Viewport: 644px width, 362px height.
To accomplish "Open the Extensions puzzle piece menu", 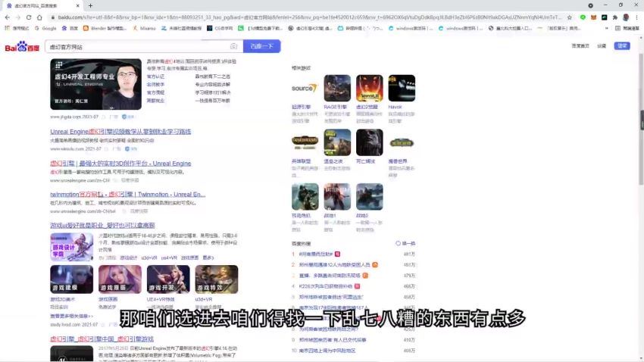I will pos(615,17).
